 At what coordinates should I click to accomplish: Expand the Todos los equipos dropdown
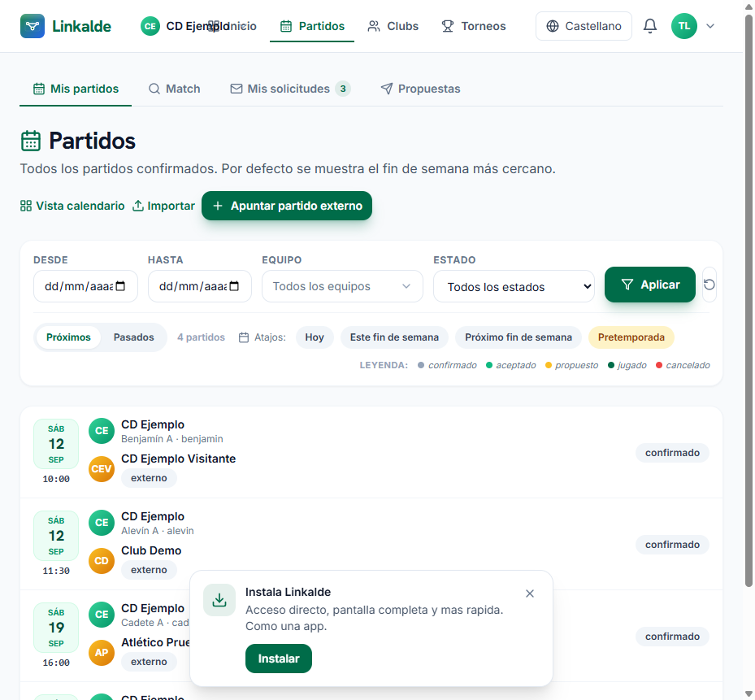(x=342, y=286)
